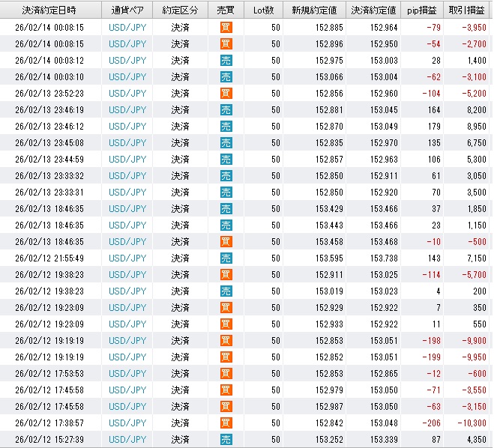Click the 売 badge in the 23:45:08 row
494x448 pixels.
click(226, 142)
